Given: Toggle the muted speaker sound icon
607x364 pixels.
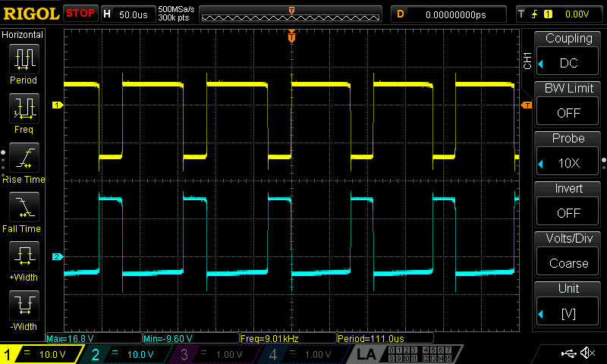Looking at the screenshot, I should tap(587, 353).
